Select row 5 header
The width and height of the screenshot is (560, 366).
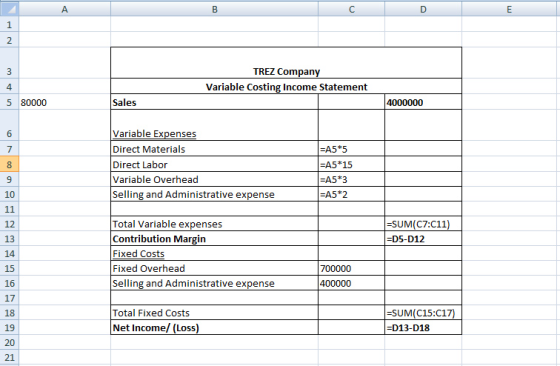pyautogui.click(x=9, y=102)
